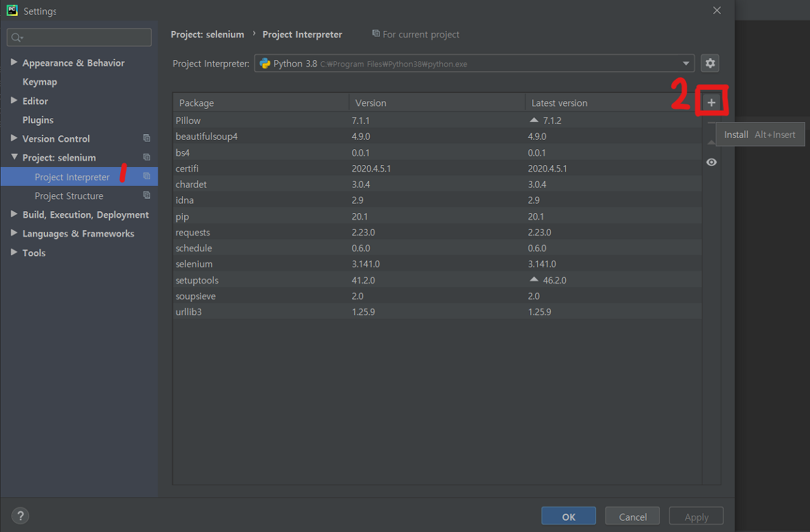Select the requests package row
Viewport: 810px width, 532px height.
[x=437, y=232]
